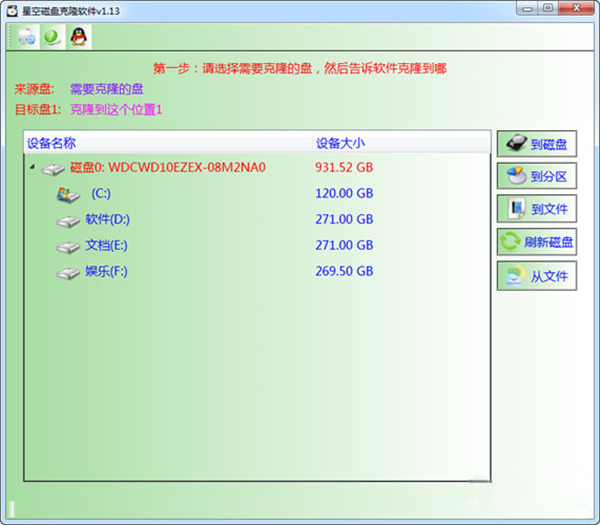Click the drive icon beside 娱乐(F:)
600x525 pixels.
point(68,272)
